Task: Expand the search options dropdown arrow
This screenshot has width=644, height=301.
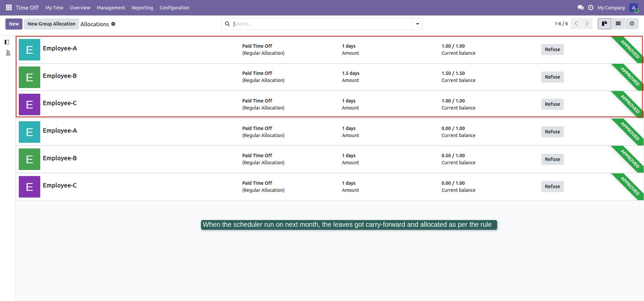Action: point(418,24)
